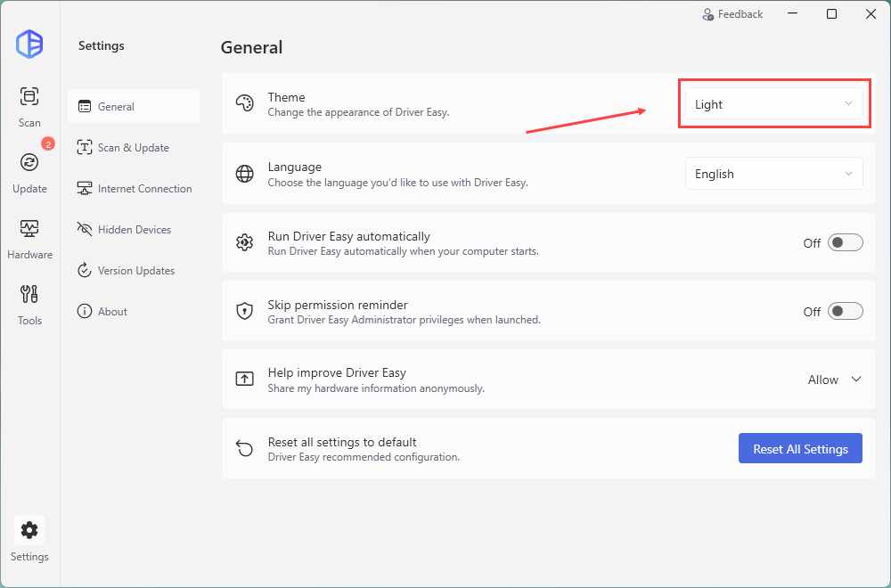The width and height of the screenshot is (891, 588).
Task: Enable Run Driver Easy automatically toggle
Action: point(845,242)
